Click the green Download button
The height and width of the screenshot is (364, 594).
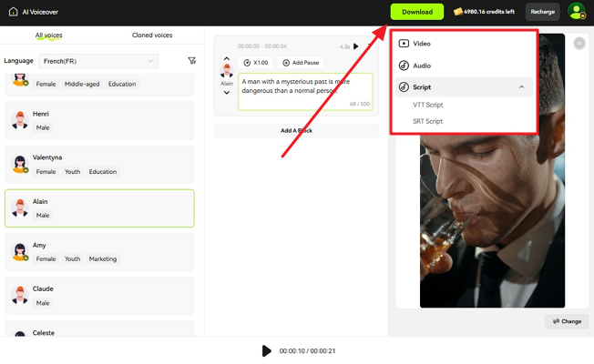[x=417, y=12]
